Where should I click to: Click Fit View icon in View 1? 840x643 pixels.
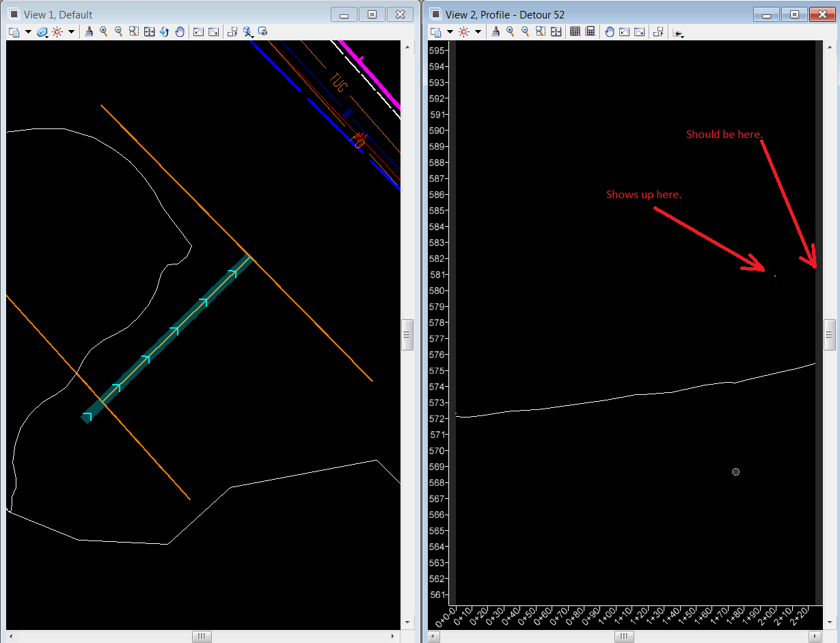[149, 31]
